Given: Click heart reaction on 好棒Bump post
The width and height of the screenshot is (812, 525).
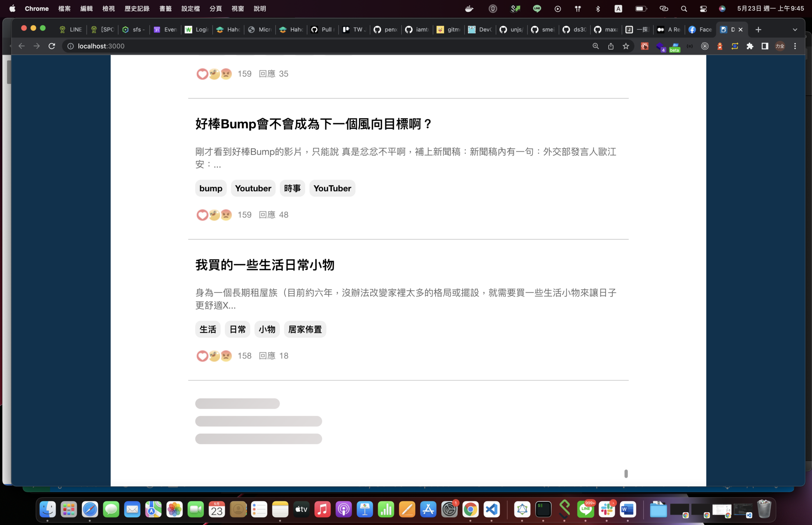Looking at the screenshot, I should tap(202, 215).
